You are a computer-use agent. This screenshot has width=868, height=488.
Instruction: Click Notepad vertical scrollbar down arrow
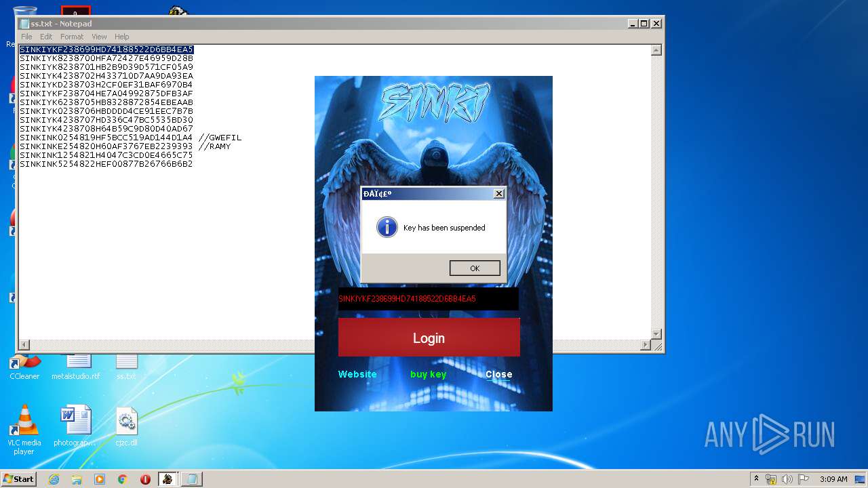pos(656,334)
